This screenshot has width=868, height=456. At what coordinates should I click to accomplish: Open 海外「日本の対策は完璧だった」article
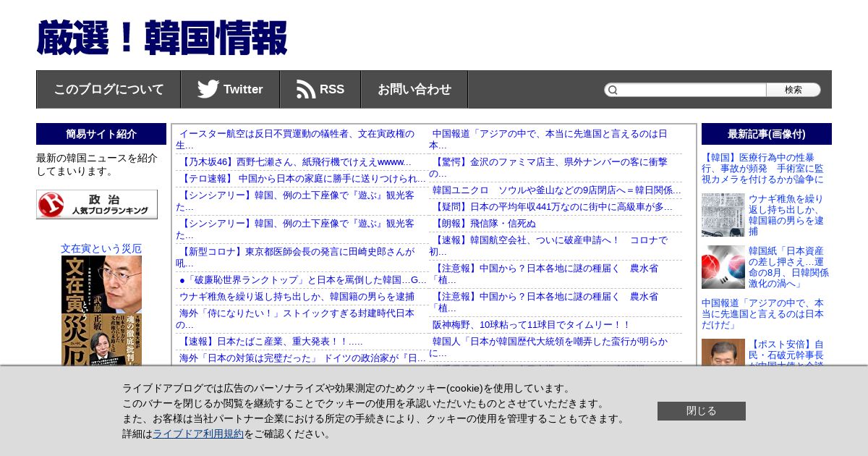[302, 358]
